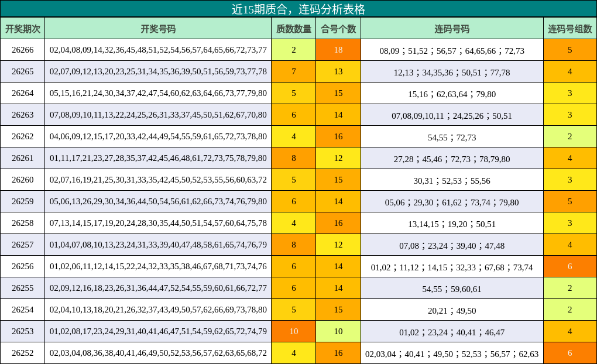Click prime count 2 in row 26266

coord(294,50)
